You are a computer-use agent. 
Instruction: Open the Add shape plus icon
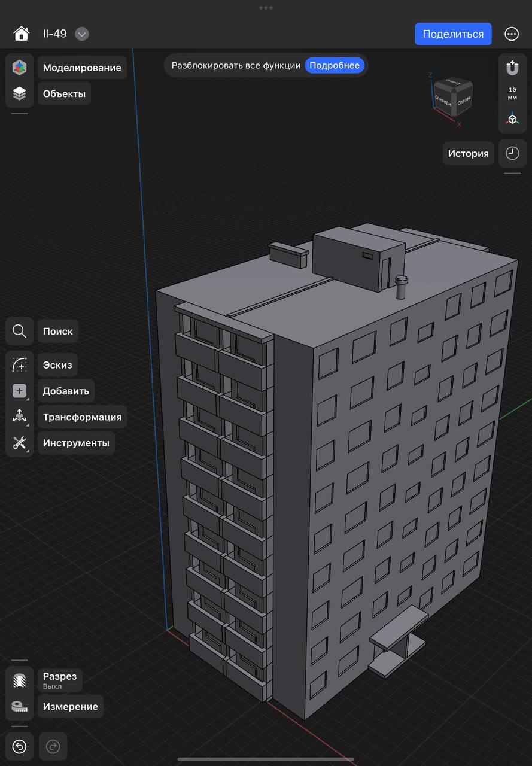pos(19,391)
